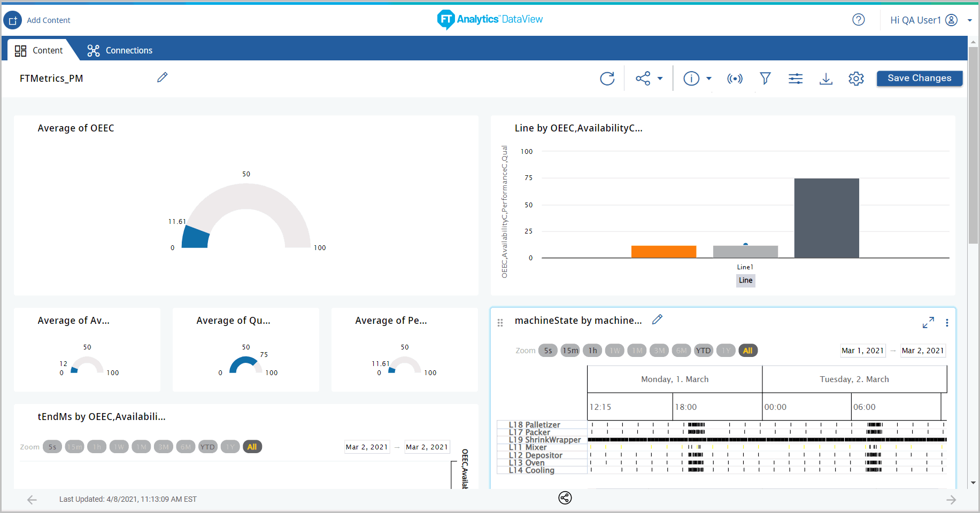Edit the FTMetrics_PM title pencil icon

(x=162, y=77)
